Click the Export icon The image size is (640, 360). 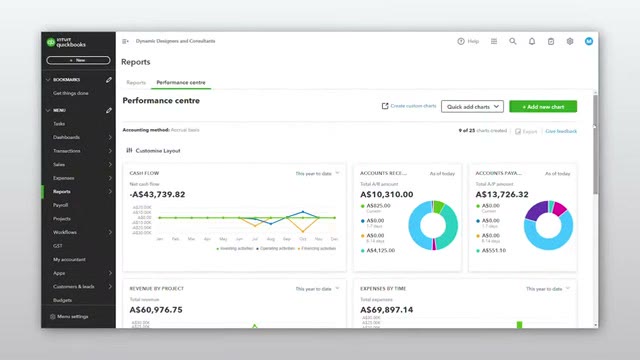coord(518,131)
